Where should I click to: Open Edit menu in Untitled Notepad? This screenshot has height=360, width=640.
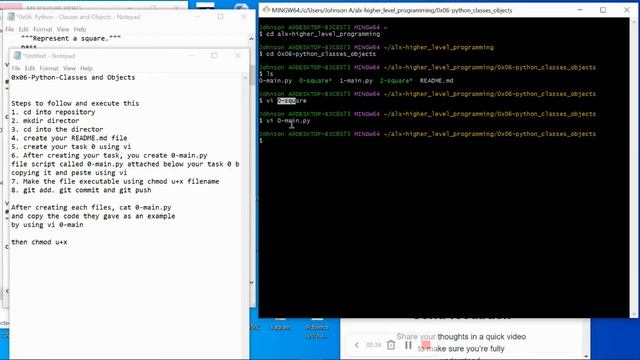pyautogui.click(x=30, y=68)
